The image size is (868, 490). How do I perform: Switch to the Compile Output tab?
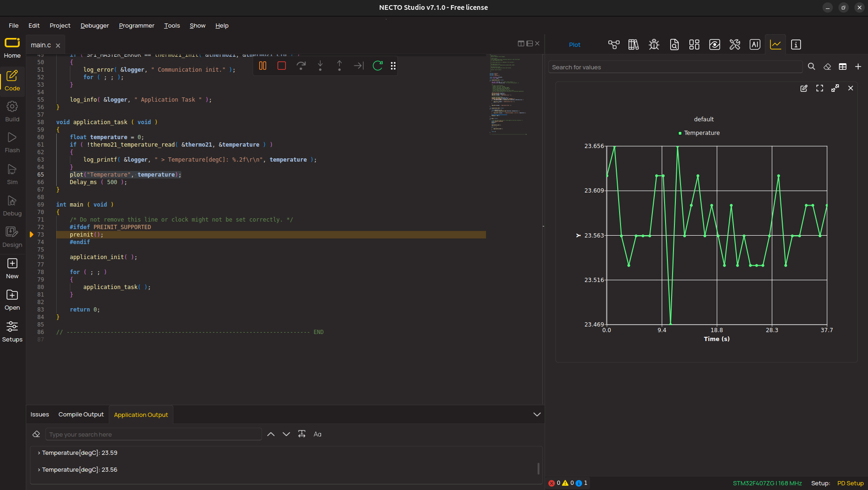tap(81, 415)
